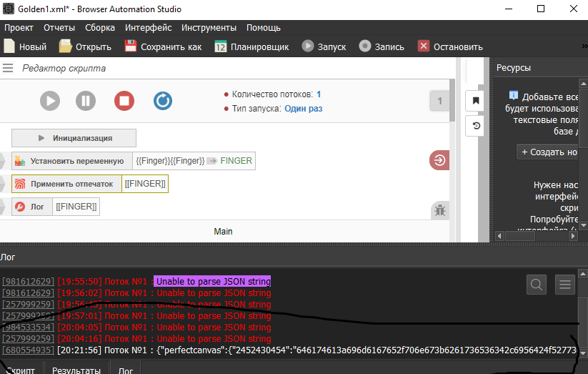Open the Проект menu
This screenshot has height=374, width=588.
tap(19, 28)
